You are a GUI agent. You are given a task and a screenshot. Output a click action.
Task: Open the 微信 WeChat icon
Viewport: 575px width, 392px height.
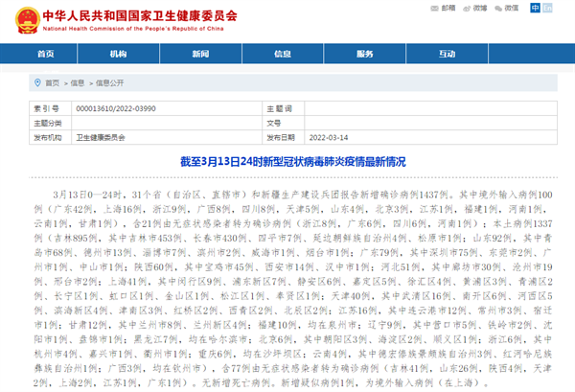tap(498, 9)
